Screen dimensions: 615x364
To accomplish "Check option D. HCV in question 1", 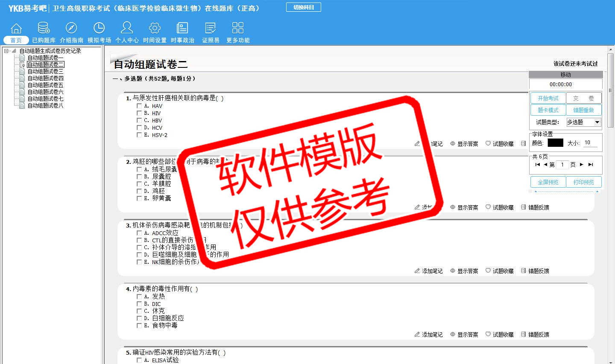I will point(139,128).
